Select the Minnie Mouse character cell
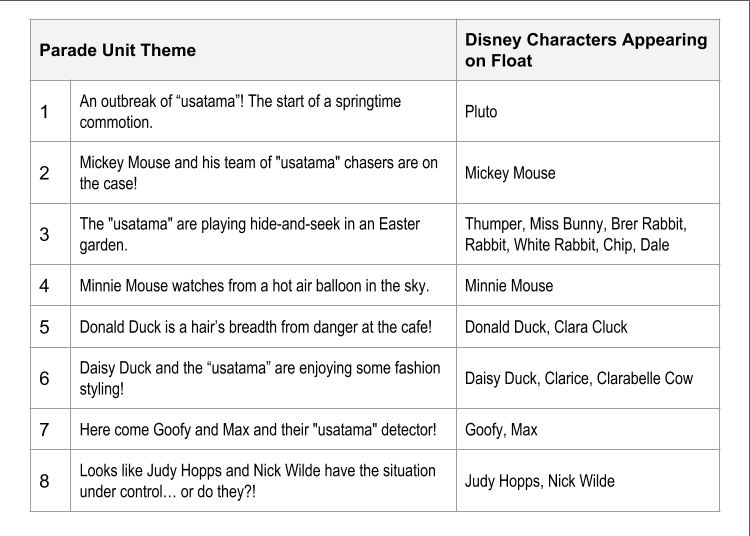This screenshot has width=750, height=536. pos(588,285)
